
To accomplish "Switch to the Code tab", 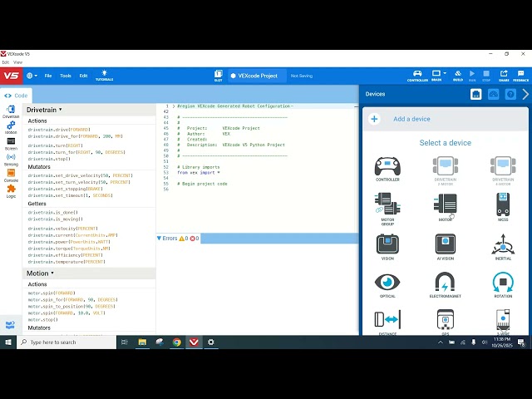I will [16, 96].
